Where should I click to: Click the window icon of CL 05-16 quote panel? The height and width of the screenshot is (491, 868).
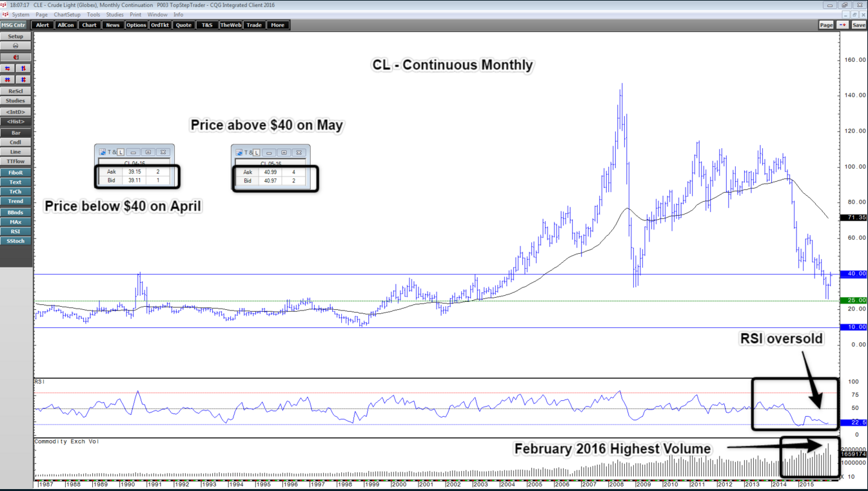239,153
